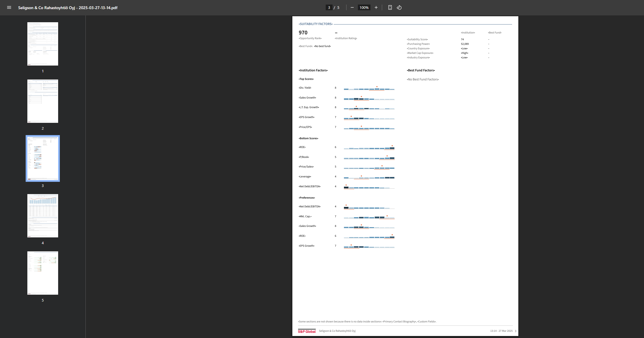The image size is (644, 338).
Task: Click the 100% zoom level field
Action: 364,8
